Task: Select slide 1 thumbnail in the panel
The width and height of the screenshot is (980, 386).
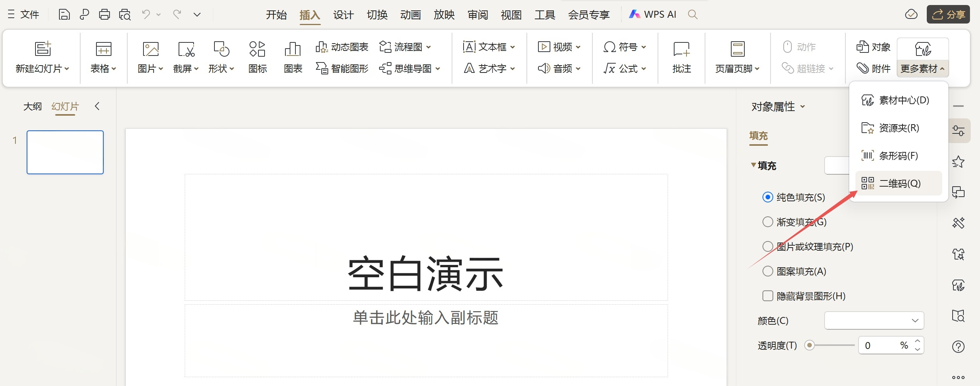Action: [65, 152]
